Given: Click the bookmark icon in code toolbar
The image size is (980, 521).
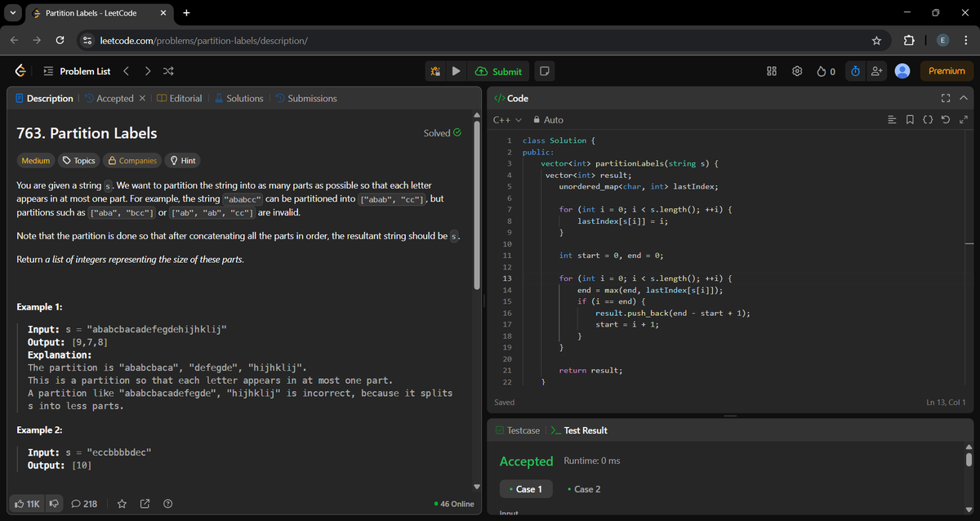Looking at the screenshot, I should (x=910, y=120).
